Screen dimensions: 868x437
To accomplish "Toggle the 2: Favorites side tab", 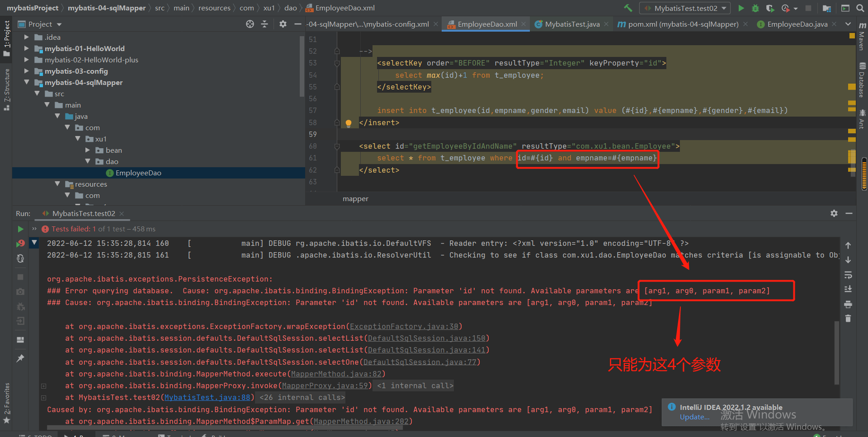I will (6, 403).
